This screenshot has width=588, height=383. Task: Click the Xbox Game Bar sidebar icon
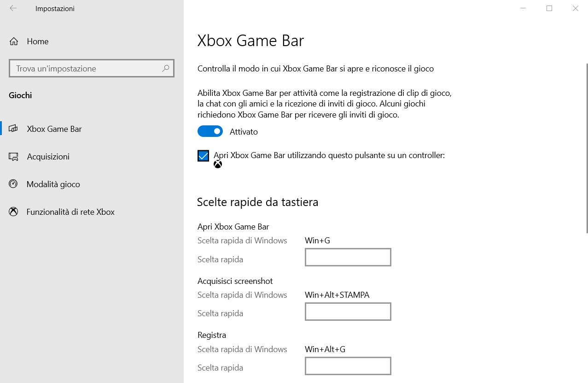[x=13, y=129]
